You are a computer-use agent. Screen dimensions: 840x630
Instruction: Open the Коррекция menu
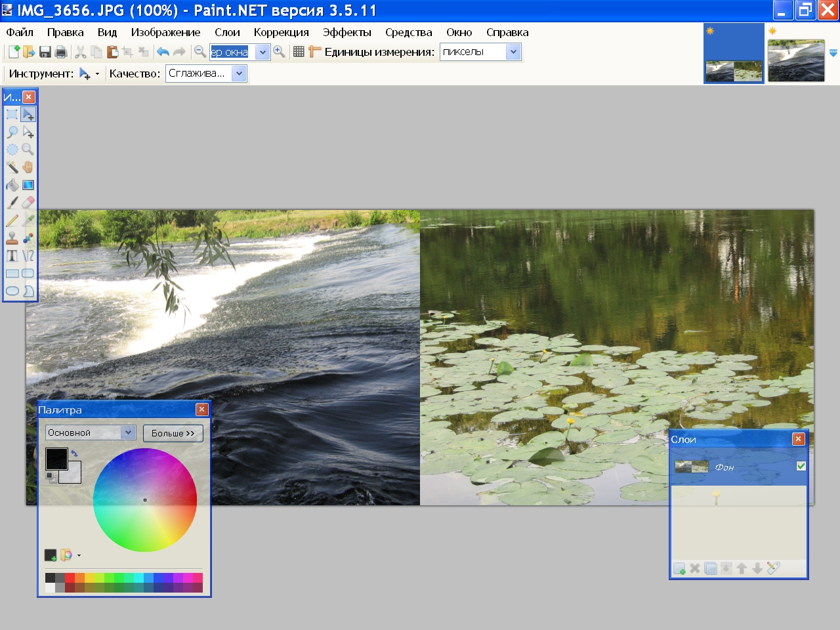point(281,32)
